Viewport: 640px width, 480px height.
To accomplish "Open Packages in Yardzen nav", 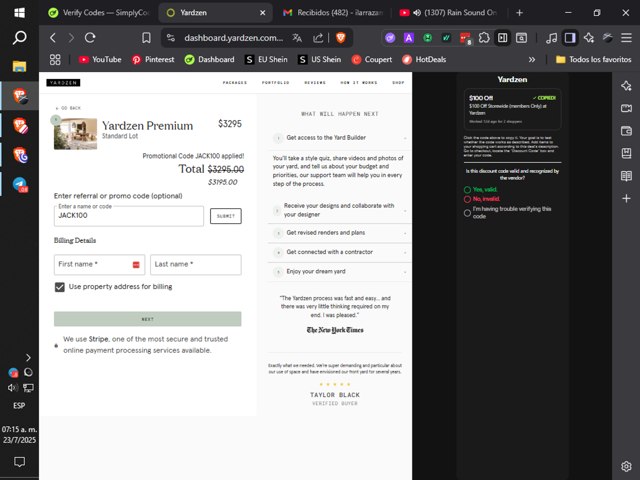I will pos(235,82).
